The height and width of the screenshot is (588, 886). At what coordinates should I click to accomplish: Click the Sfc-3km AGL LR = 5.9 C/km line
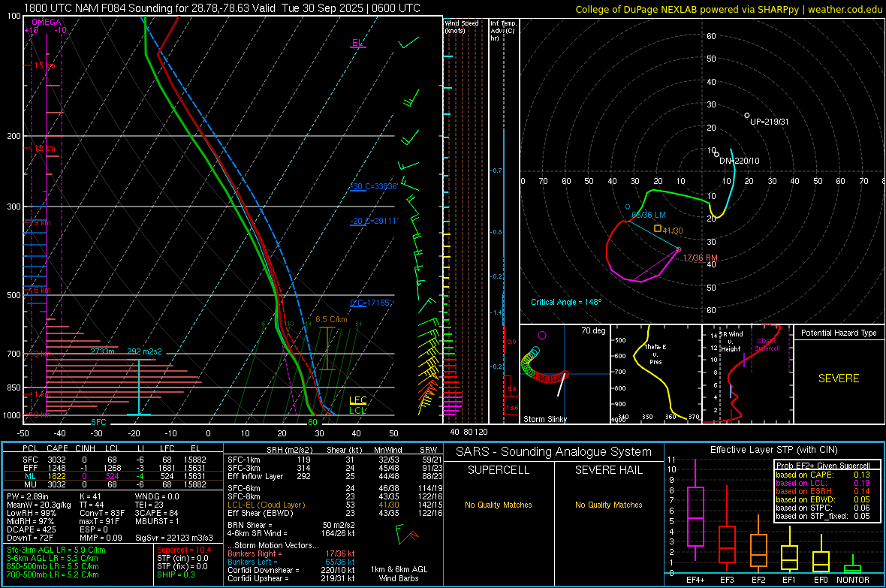point(56,550)
